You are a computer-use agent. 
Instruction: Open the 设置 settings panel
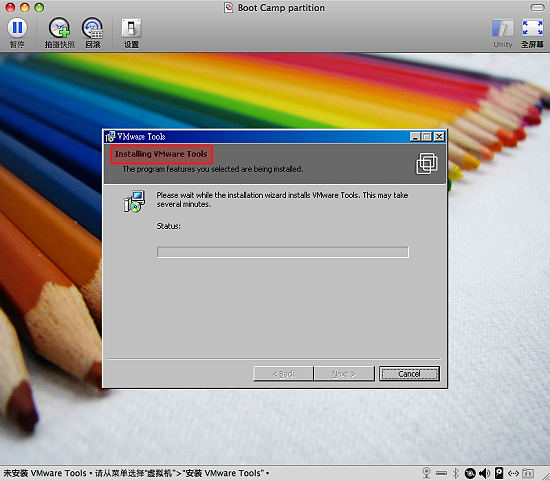pyautogui.click(x=131, y=33)
